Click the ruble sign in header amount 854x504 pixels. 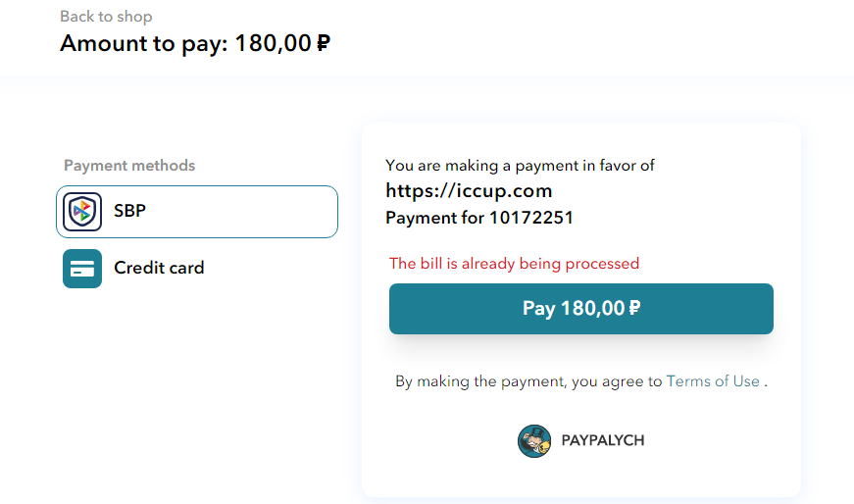323,43
